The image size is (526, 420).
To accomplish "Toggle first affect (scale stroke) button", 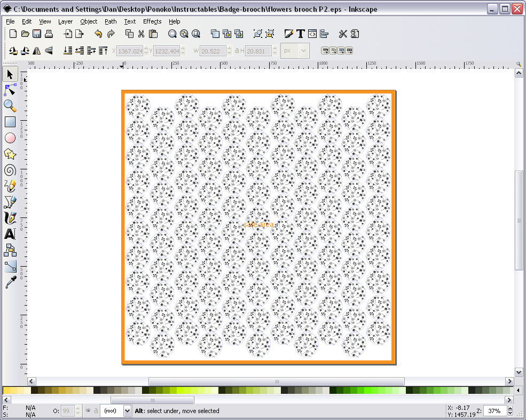I will click(x=325, y=51).
